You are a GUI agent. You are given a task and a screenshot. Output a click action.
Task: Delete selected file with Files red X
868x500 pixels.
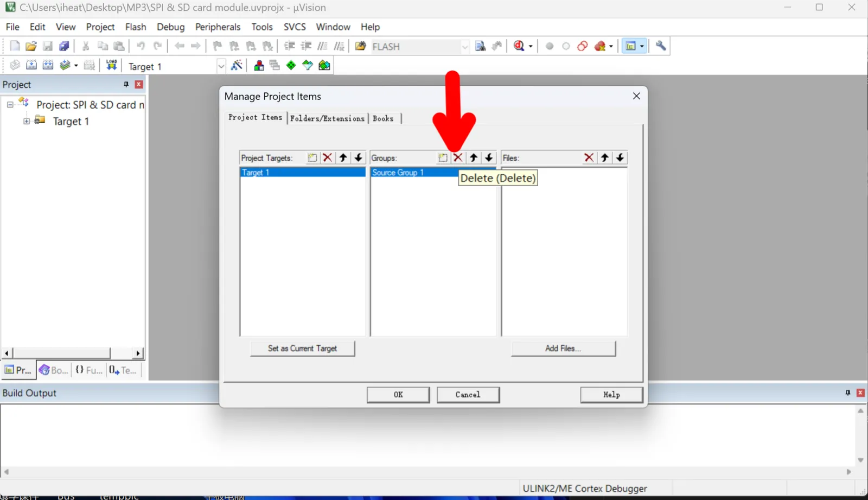click(x=589, y=157)
